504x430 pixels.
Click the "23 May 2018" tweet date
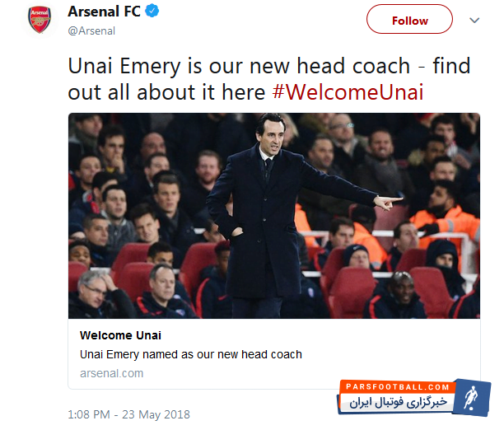coord(158,414)
